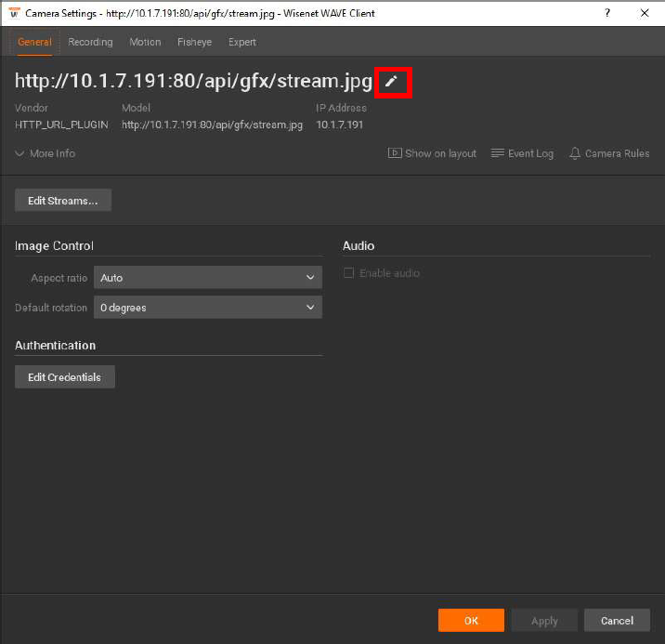Open Camera Rules via bell icon
The image size is (665, 644).
tap(575, 153)
